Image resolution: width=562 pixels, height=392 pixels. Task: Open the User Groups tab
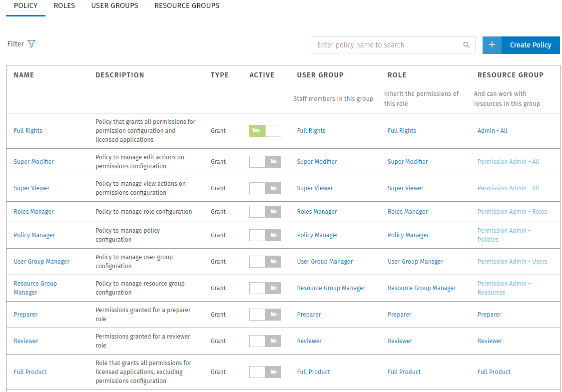pyautogui.click(x=114, y=6)
